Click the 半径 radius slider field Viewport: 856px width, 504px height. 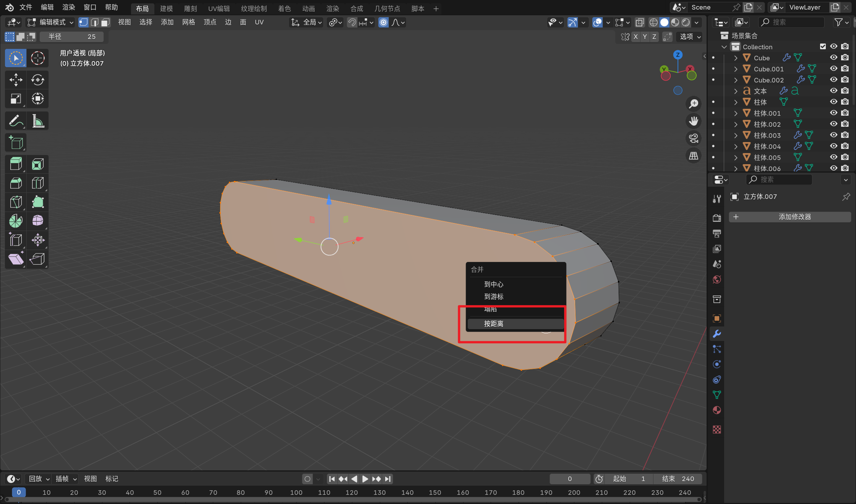click(72, 37)
